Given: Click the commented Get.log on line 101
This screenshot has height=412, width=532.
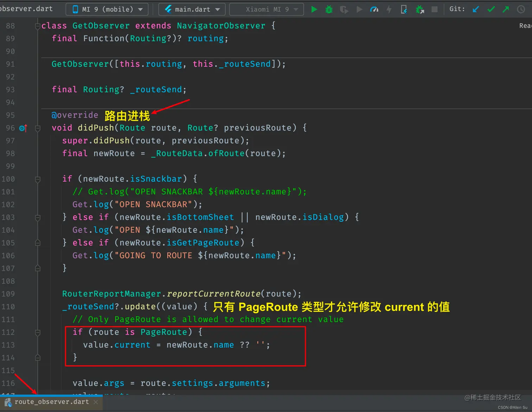Looking at the screenshot, I should pos(190,192).
